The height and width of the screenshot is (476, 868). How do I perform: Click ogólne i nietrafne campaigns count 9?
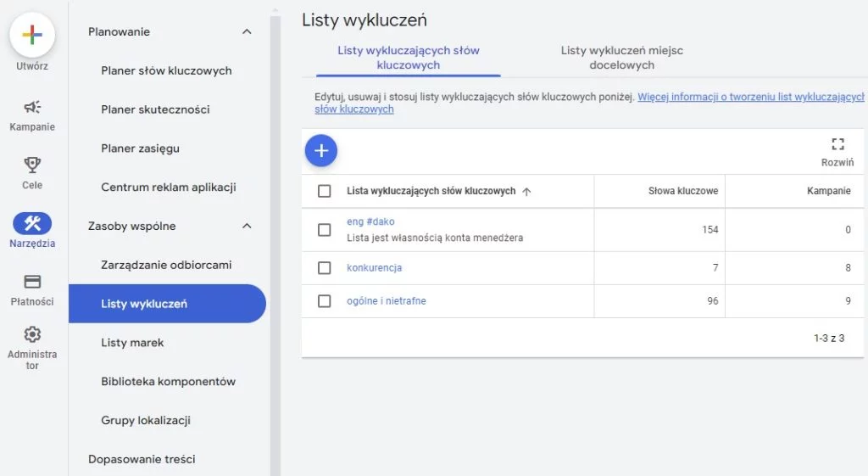(848, 301)
